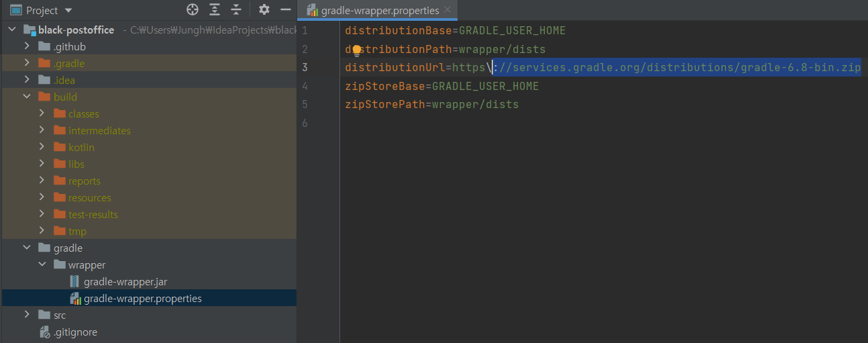Click line number 3 in gutter
868x343 pixels.
pyautogui.click(x=305, y=68)
